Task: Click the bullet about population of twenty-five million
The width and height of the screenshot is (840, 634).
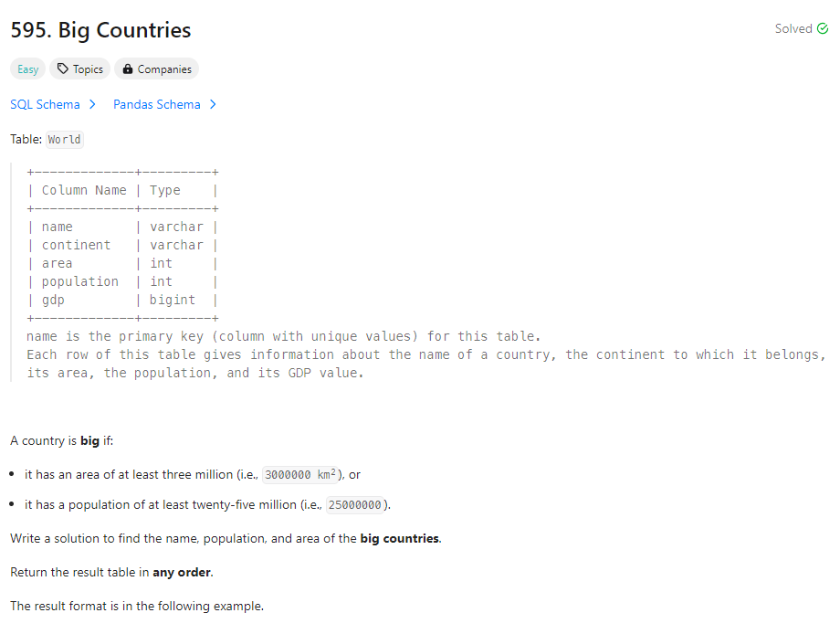Action: 183,504
